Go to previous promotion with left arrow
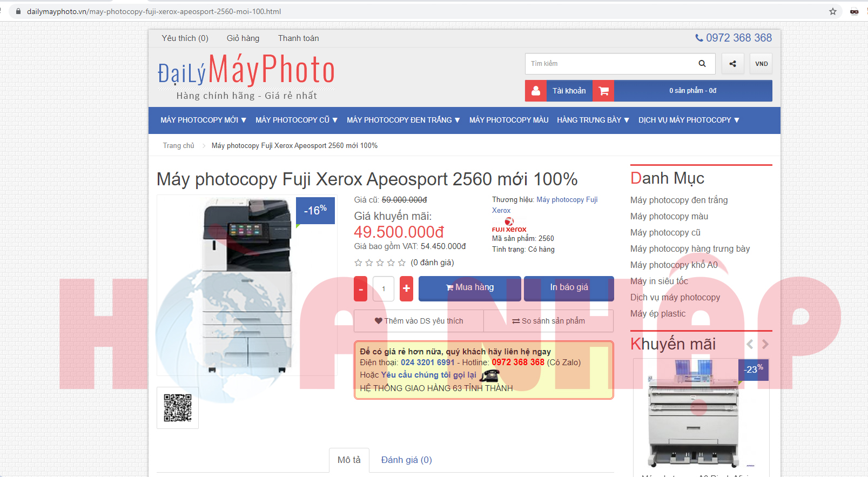Image resolution: width=868 pixels, height=477 pixels. tap(750, 344)
